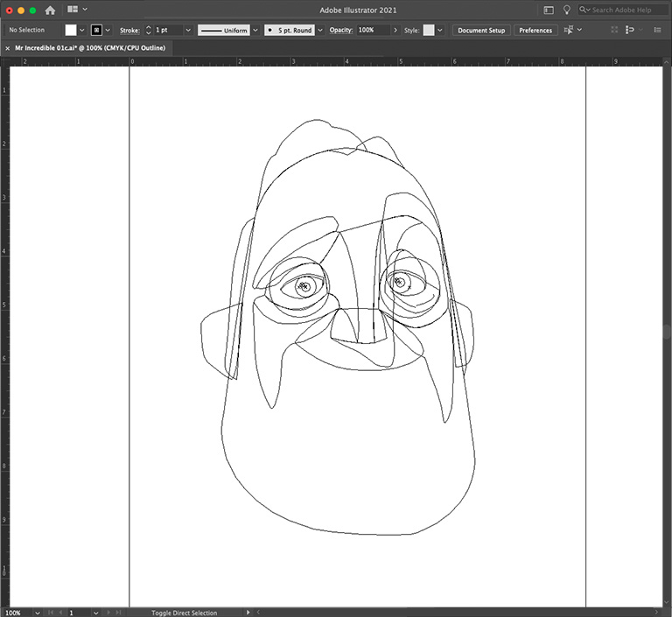Go to next artboard button

pyautogui.click(x=108, y=613)
